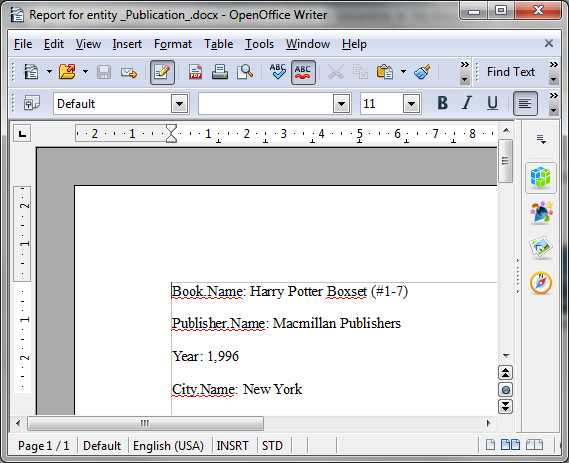This screenshot has height=463, width=569.
Task: Open Page Preview magnifier icon
Action: click(245, 72)
